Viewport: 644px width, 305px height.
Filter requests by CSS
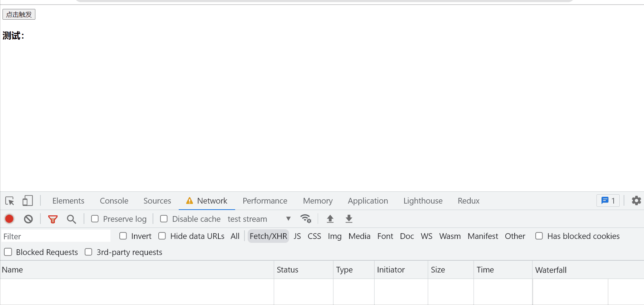tap(314, 236)
